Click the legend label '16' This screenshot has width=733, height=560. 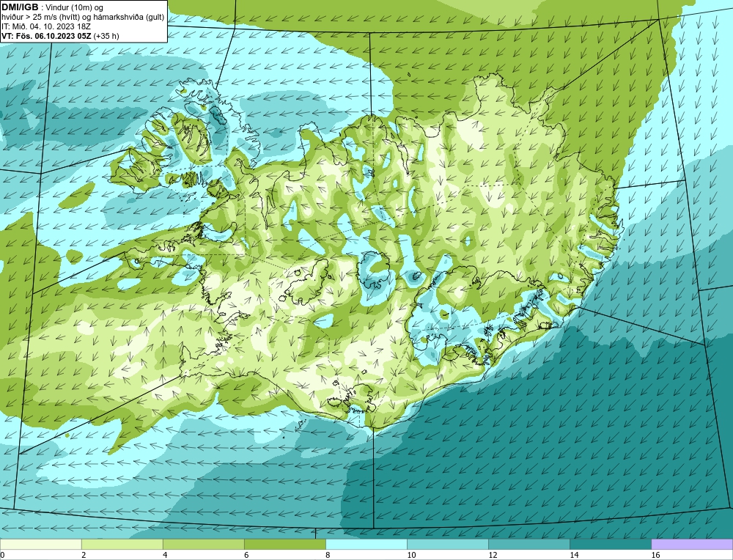(655, 555)
